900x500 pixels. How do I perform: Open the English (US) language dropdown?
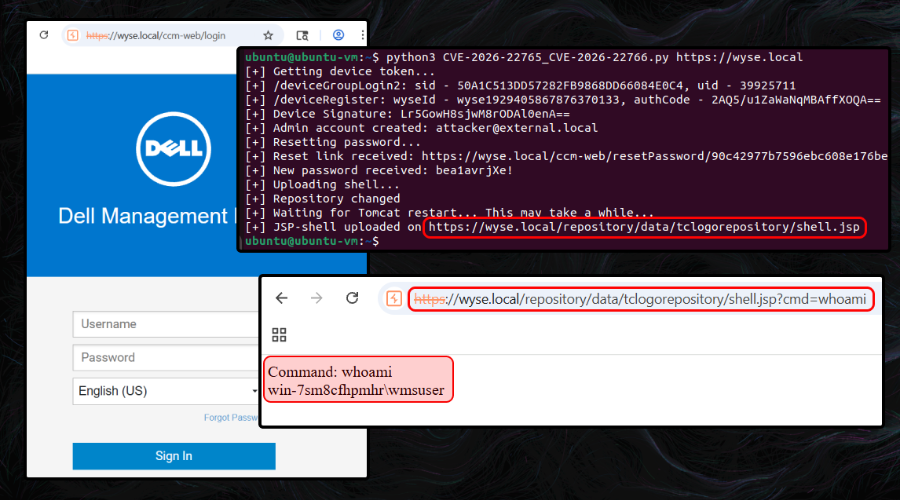(166, 391)
